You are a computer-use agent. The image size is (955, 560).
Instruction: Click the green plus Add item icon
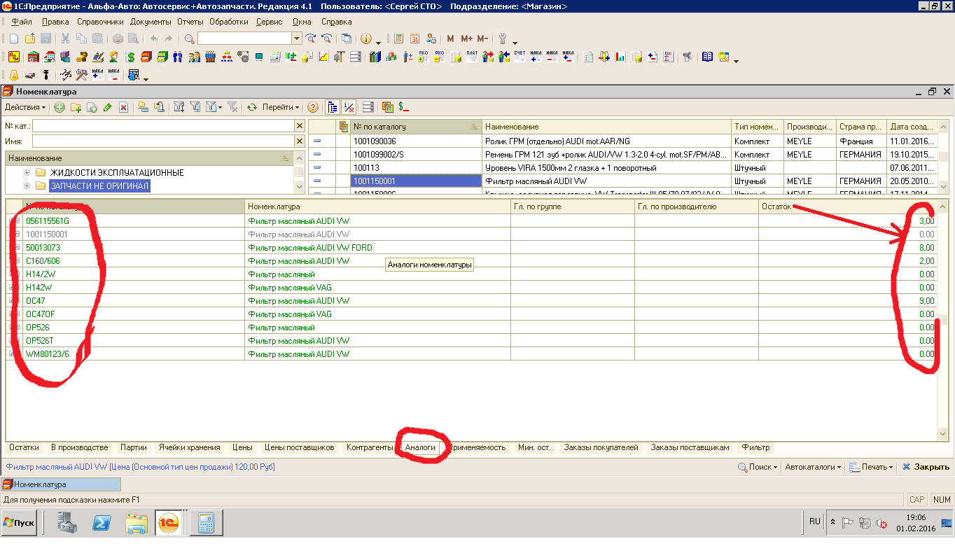pos(60,107)
